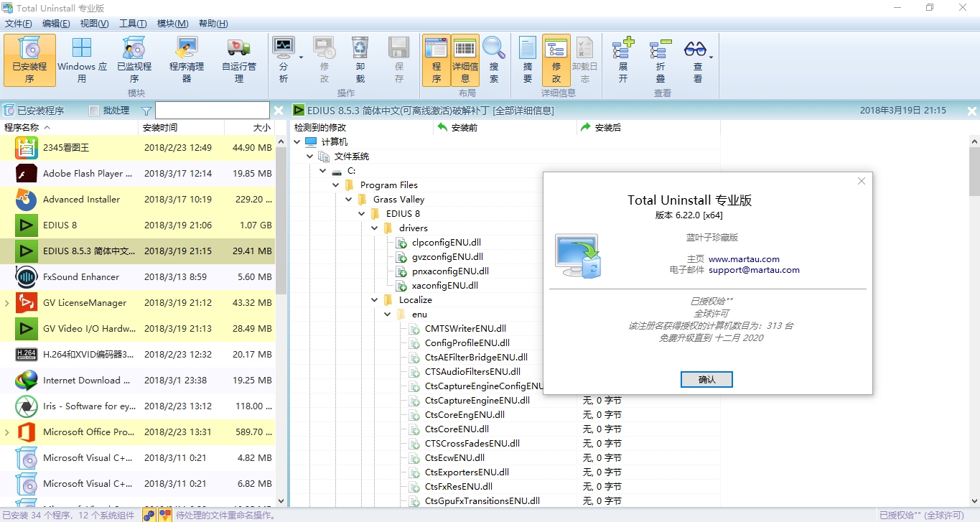980x522 pixels.
Task: Toggle the 详细信息 layout panel
Action: tap(465, 60)
